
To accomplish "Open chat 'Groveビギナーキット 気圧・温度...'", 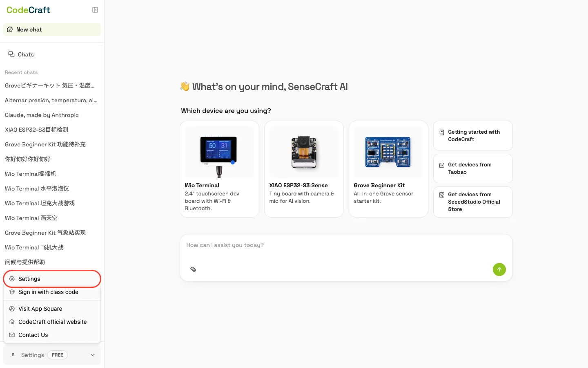I will pos(49,85).
